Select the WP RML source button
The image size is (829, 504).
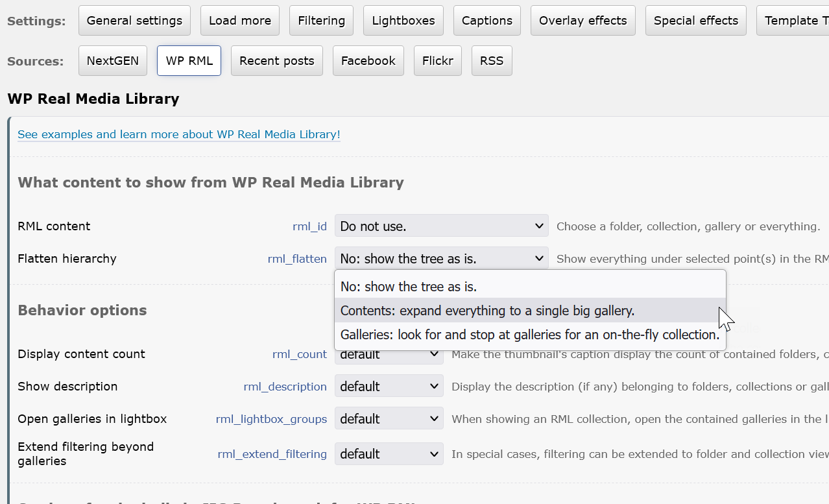189,61
